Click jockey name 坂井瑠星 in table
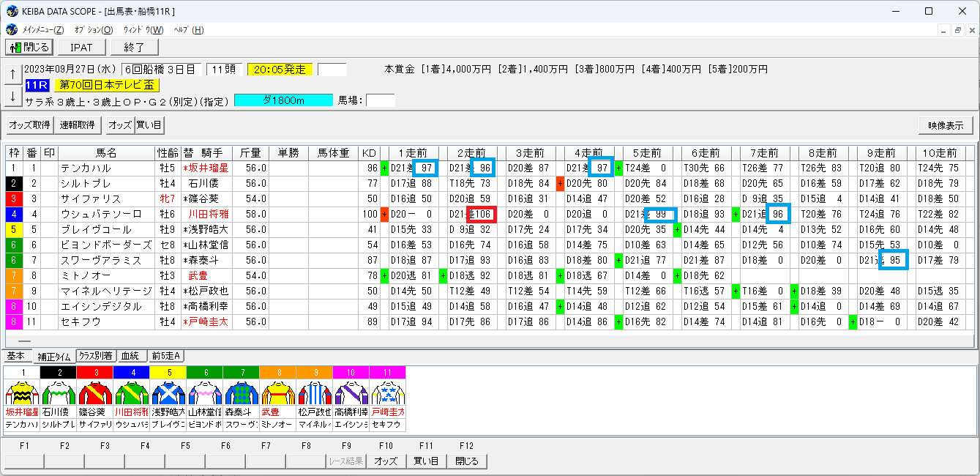This screenshot has width=980, height=476. pos(209,168)
